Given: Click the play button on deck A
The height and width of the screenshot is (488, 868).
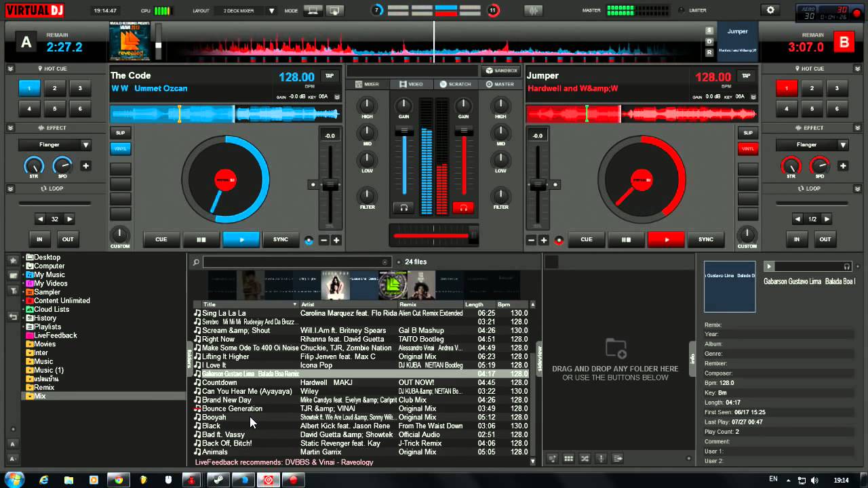Looking at the screenshot, I should point(241,239).
